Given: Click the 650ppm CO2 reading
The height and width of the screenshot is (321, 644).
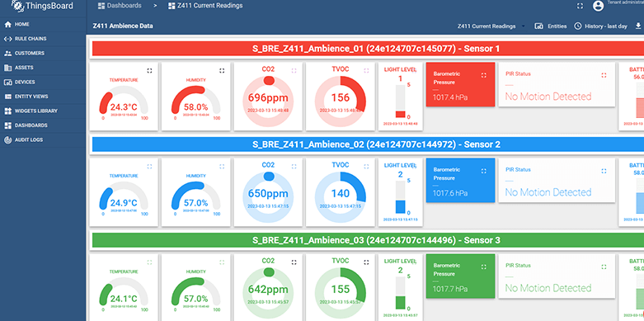Looking at the screenshot, I should tap(268, 194).
